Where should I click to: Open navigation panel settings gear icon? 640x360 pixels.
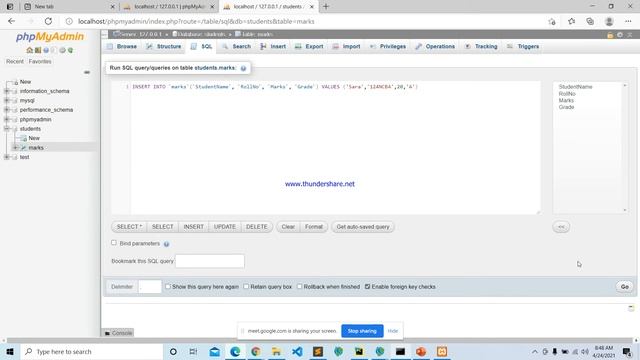(62, 50)
